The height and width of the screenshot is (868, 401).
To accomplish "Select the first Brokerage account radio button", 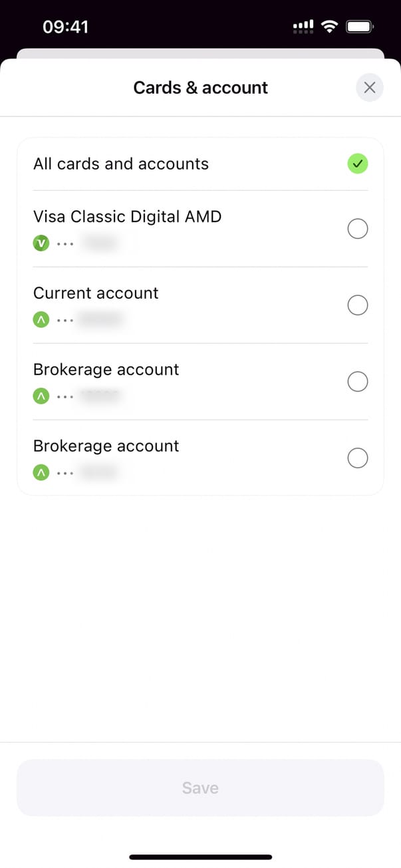I will click(358, 382).
